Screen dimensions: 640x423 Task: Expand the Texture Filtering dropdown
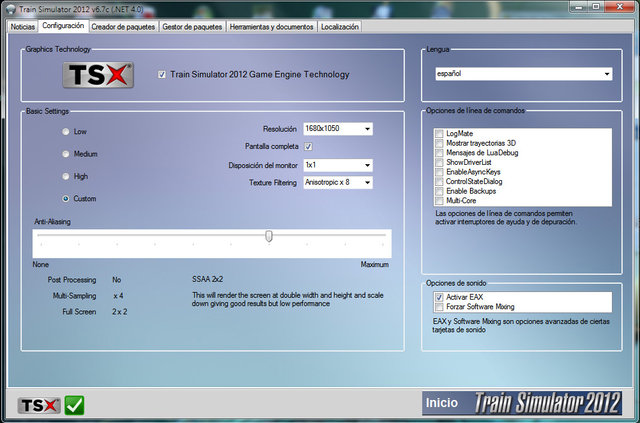tap(338, 183)
